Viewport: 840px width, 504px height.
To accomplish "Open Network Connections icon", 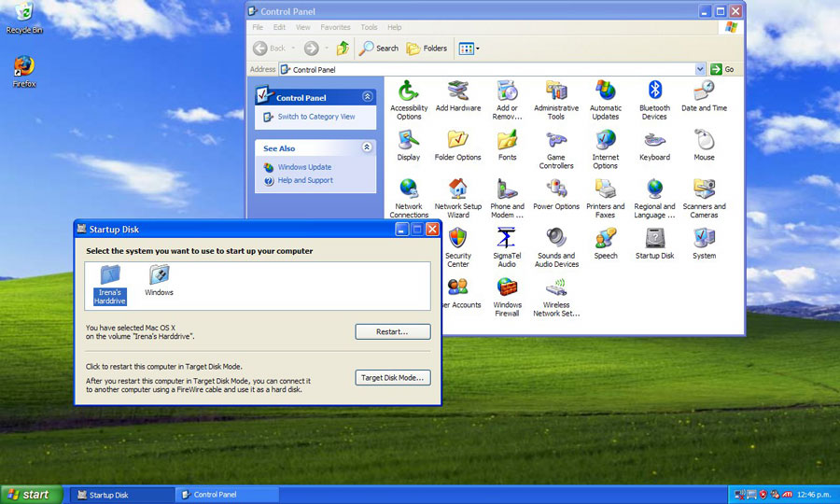I will coord(409,198).
